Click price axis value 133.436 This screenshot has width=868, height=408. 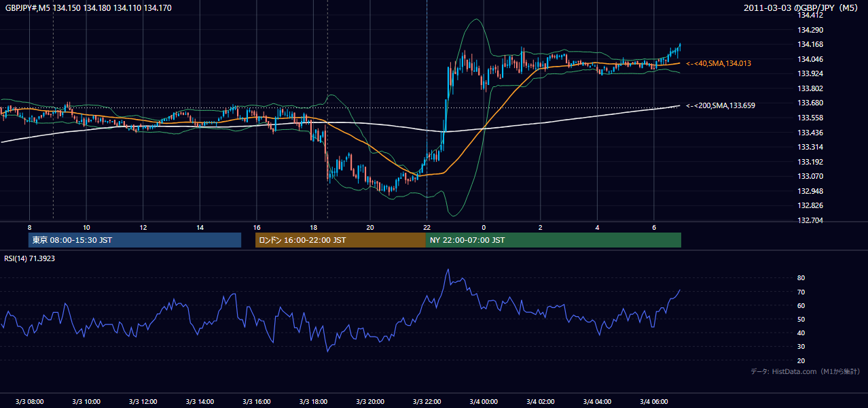point(810,133)
